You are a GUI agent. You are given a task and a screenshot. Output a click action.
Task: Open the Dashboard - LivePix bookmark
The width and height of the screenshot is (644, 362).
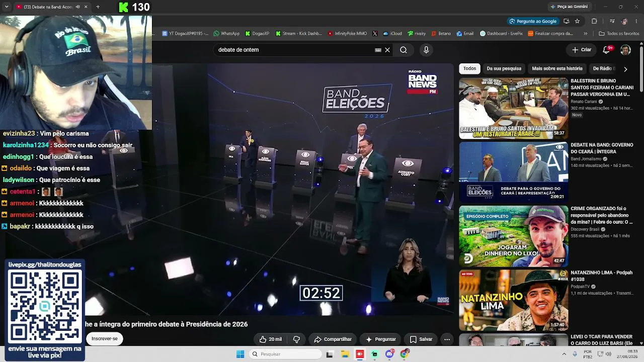click(x=501, y=34)
